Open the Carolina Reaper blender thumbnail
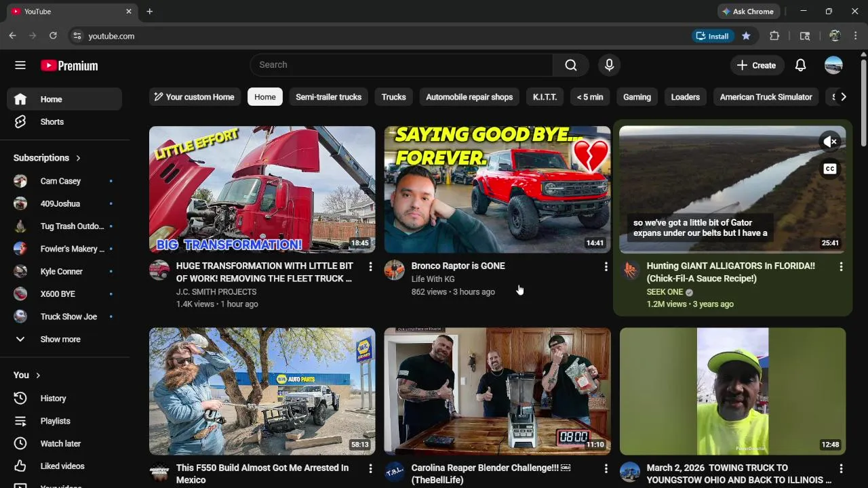The width and height of the screenshot is (868, 488). pyautogui.click(x=498, y=391)
